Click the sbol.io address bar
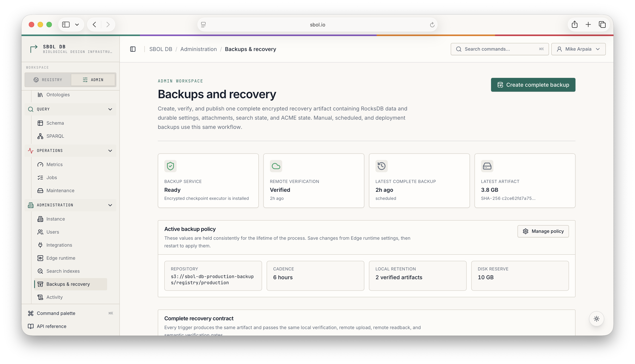The image size is (635, 364). tap(317, 25)
